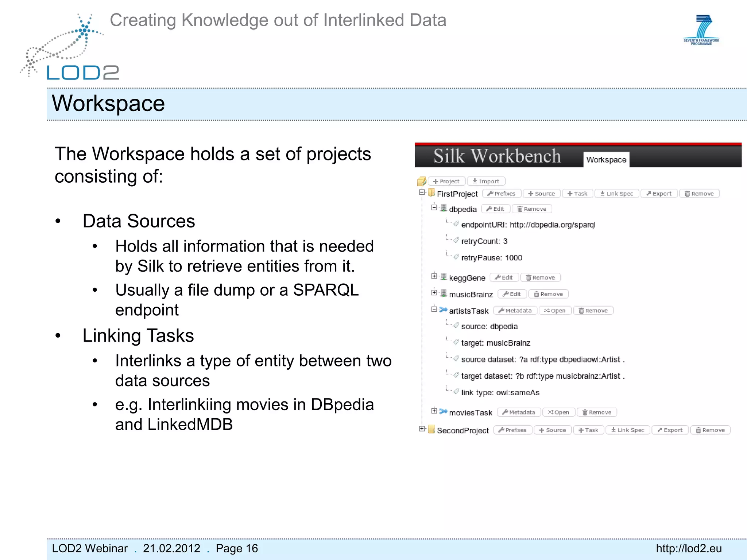This screenshot has height=560, width=747.
Task: Remove the moviesTask
Action: 597,412
